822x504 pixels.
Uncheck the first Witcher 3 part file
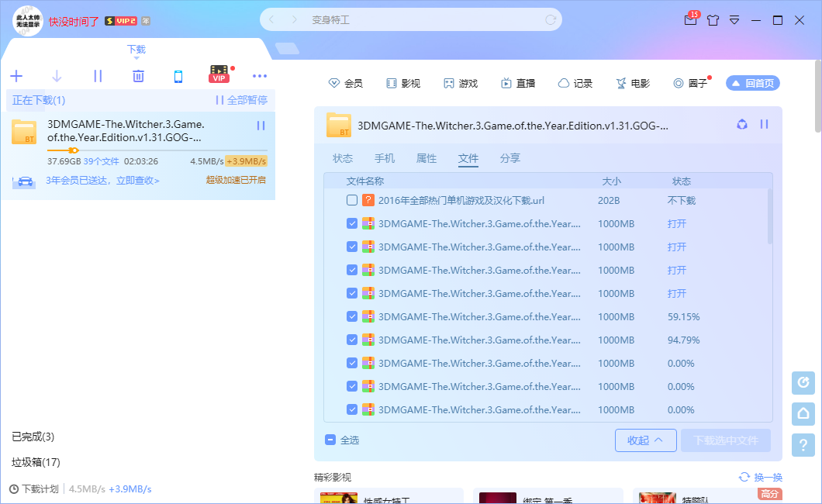tap(351, 223)
